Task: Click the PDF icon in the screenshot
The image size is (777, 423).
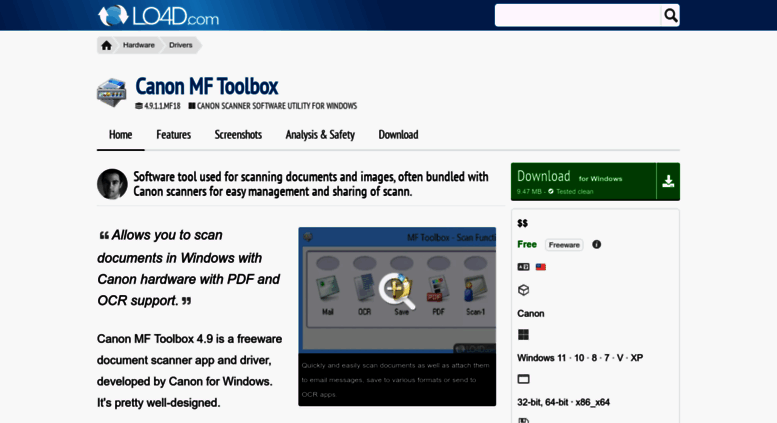Action: [x=438, y=289]
